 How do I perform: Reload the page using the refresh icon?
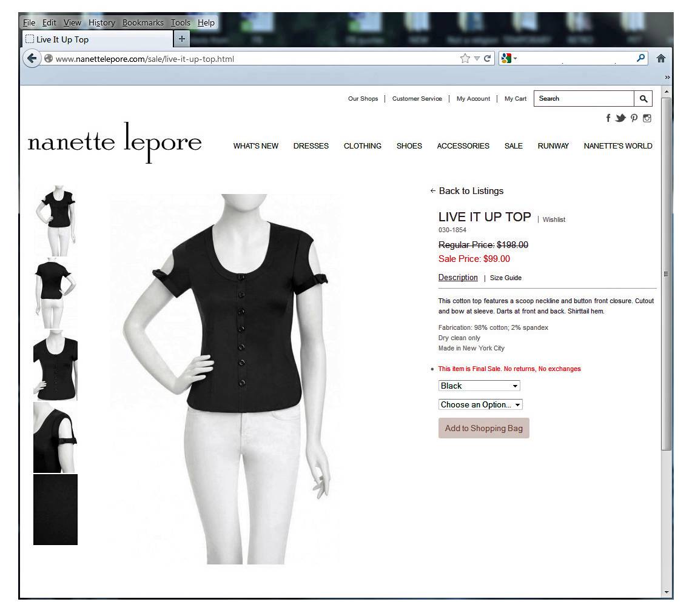coord(487,59)
